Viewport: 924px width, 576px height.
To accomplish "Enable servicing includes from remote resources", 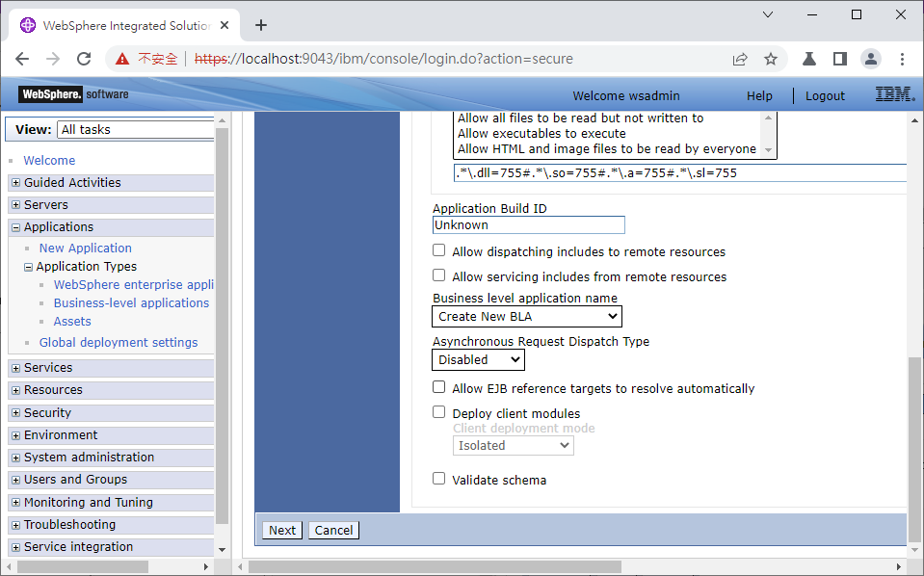I will (438, 275).
